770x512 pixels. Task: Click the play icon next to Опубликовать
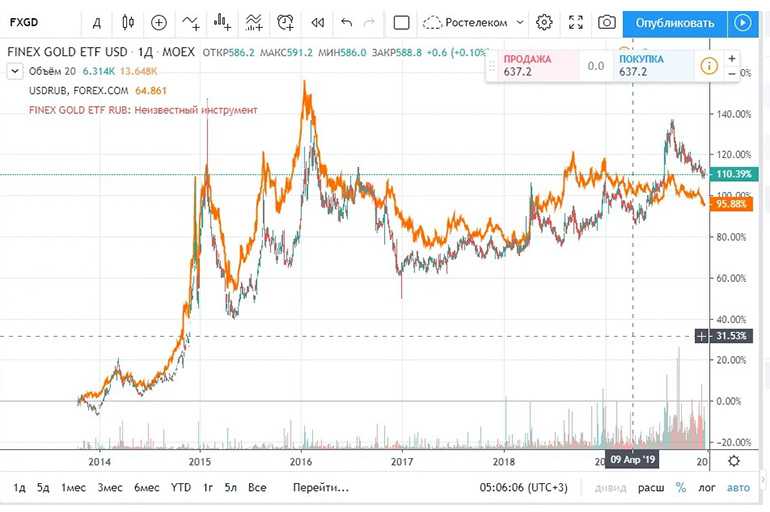pyautogui.click(x=742, y=23)
